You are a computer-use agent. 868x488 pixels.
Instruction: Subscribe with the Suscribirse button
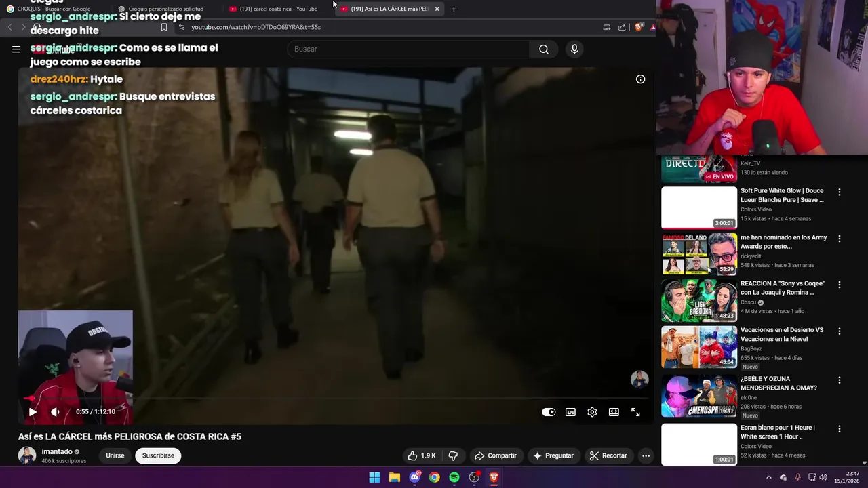click(158, 455)
